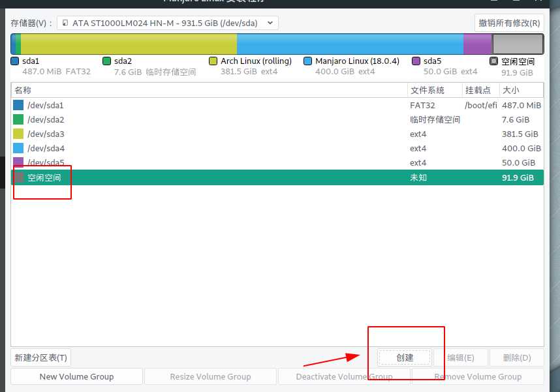
Task: Click the 487.0 MiB size cell
Action: tap(521, 105)
